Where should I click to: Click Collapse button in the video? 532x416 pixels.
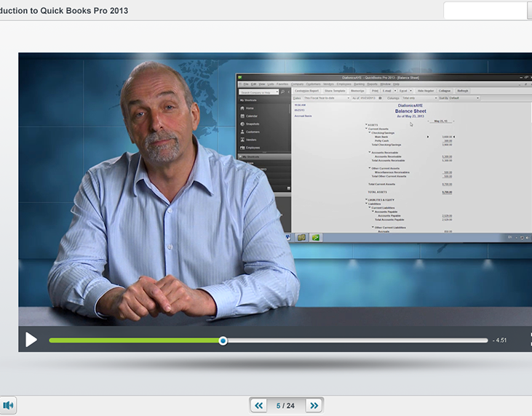(445, 91)
